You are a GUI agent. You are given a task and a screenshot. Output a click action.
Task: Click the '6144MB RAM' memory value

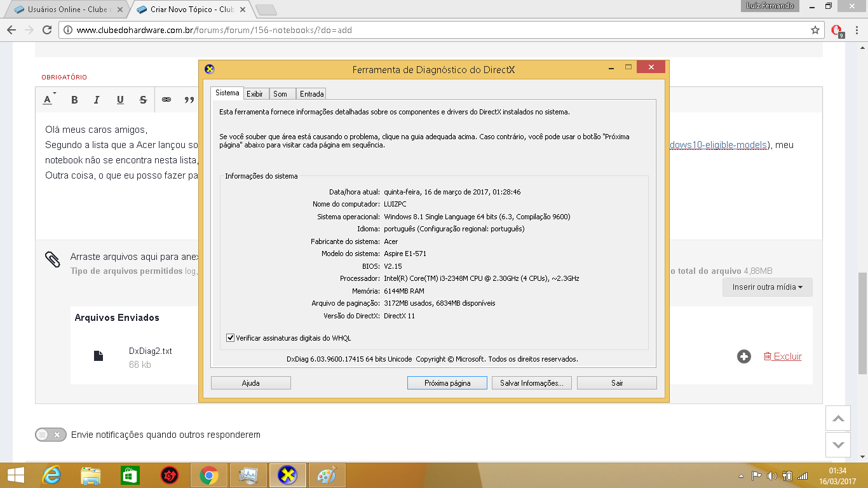(404, 291)
